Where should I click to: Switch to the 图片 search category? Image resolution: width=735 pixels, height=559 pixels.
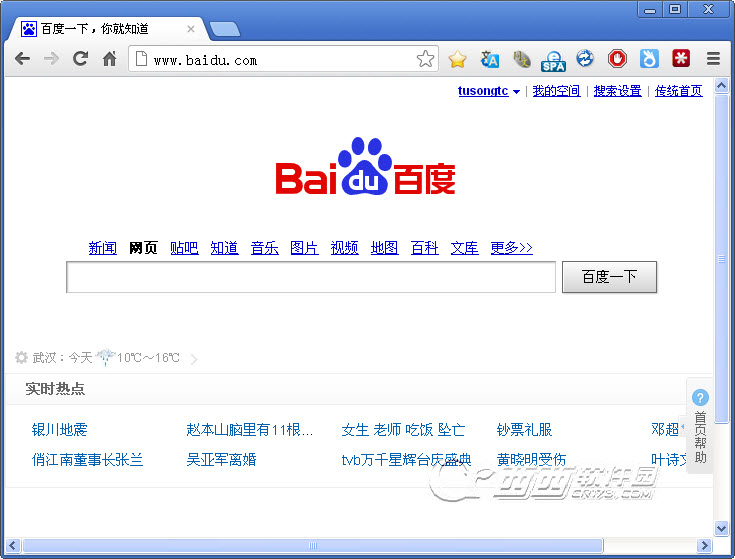(x=304, y=247)
